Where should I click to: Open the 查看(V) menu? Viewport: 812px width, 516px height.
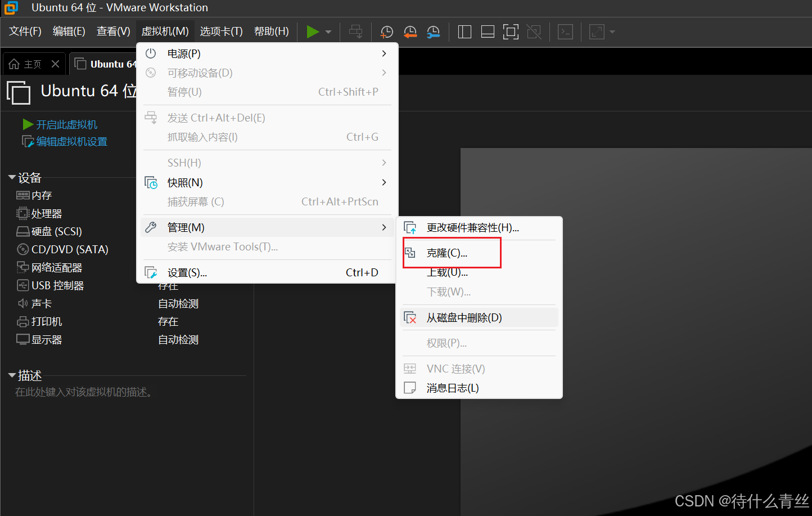click(113, 32)
